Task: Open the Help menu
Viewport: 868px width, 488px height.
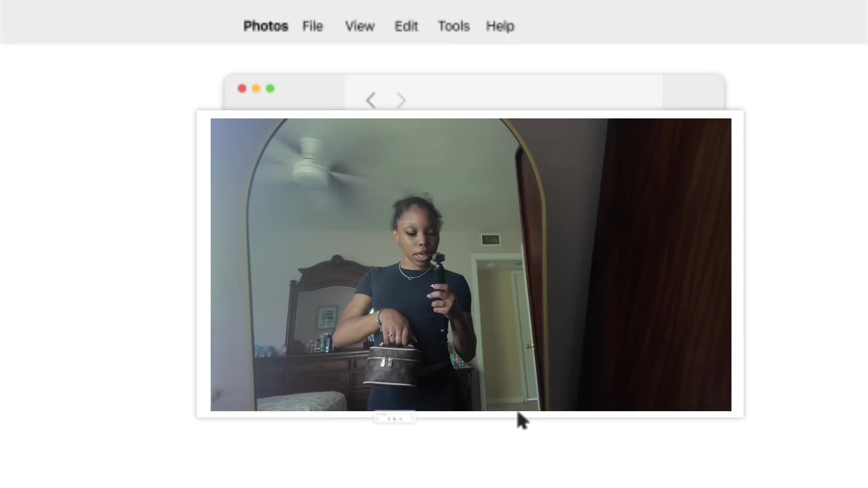Action: (x=500, y=26)
